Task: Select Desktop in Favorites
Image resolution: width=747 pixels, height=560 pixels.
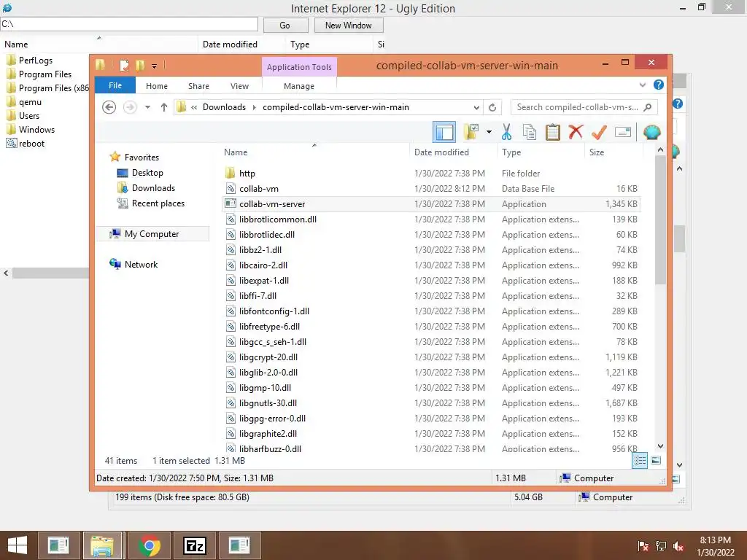Action: 147,173
